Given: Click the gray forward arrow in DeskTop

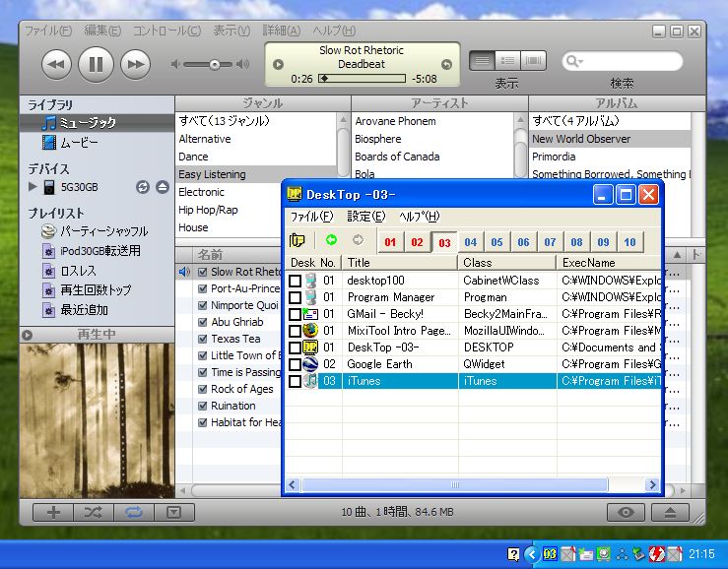Looking at the screenshot, I should [358, 240].
